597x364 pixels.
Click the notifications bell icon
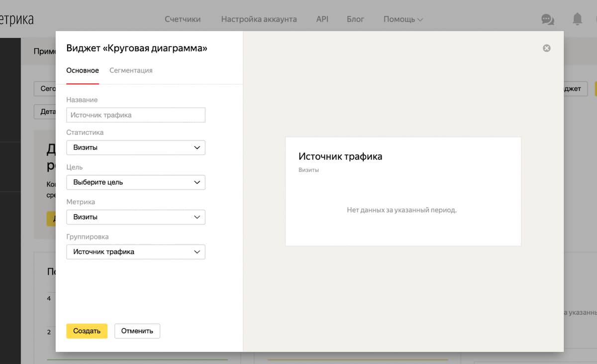(577, 19)
